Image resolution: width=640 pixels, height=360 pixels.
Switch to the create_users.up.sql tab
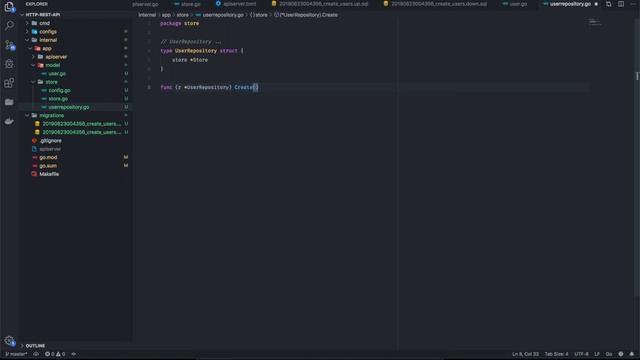[321, 4]
